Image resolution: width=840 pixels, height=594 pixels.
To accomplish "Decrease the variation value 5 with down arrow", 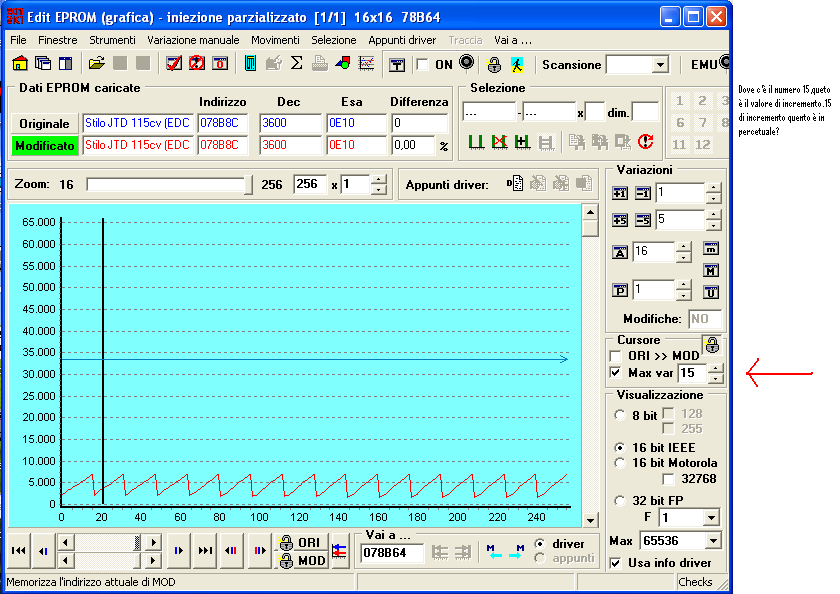I will point(713,225).
